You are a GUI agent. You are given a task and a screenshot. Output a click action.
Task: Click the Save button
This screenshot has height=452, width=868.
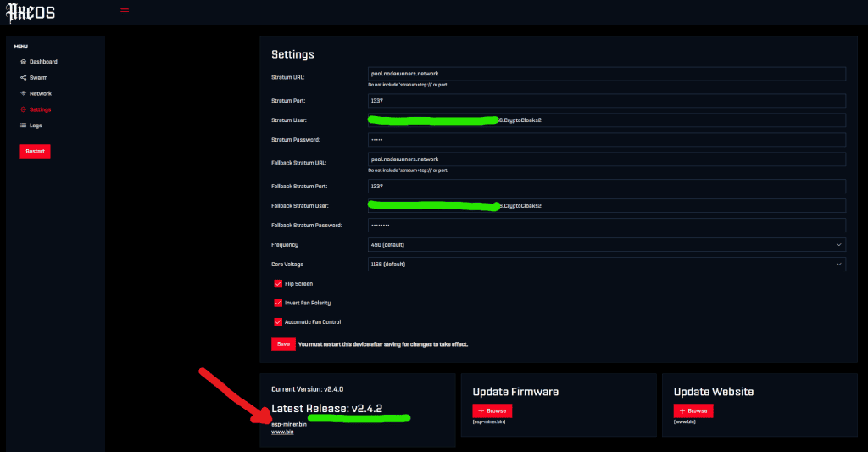tap(283, 344)
